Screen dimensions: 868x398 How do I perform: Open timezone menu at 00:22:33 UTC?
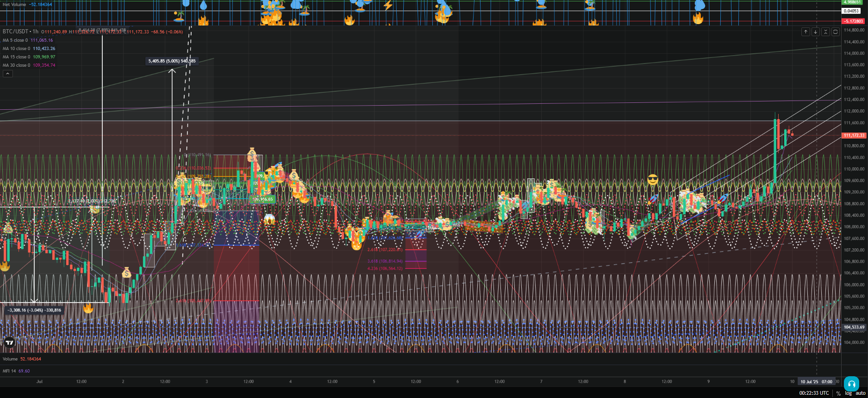coord(814,393)
